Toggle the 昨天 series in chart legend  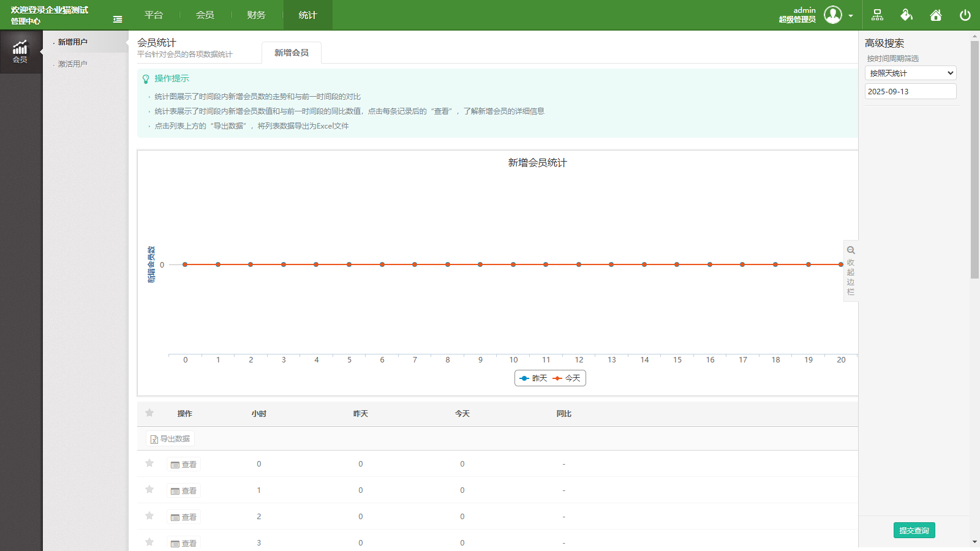pos(533,378)
